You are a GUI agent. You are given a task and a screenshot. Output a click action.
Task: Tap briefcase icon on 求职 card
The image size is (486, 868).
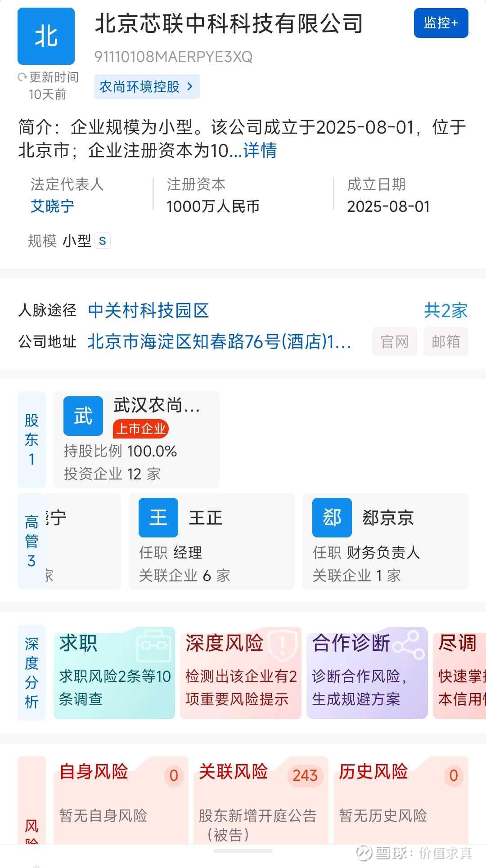point(155,645)
